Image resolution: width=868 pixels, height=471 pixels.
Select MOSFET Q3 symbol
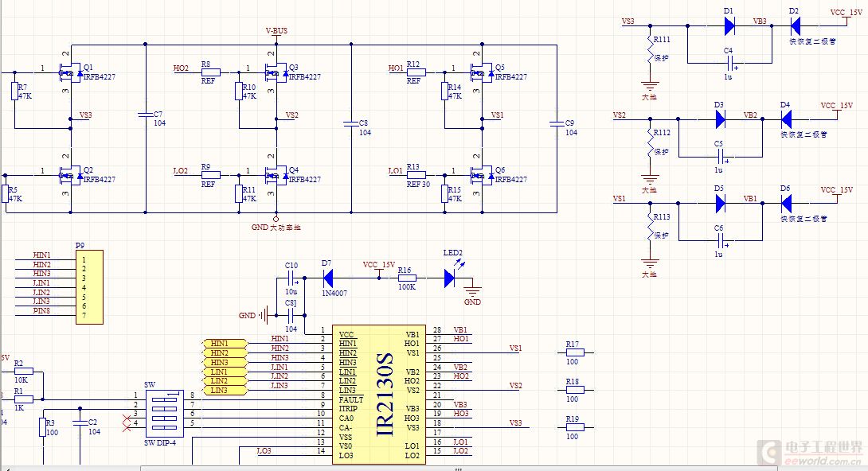point(277,73)
